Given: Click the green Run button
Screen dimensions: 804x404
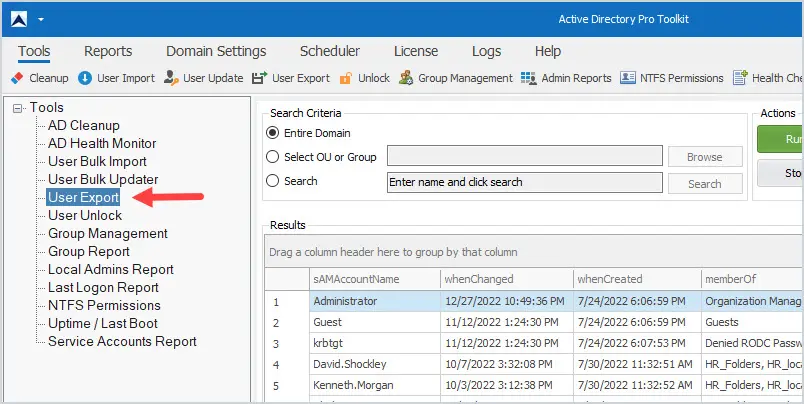Looking at the screenshot, I should (x=780, y=139).
